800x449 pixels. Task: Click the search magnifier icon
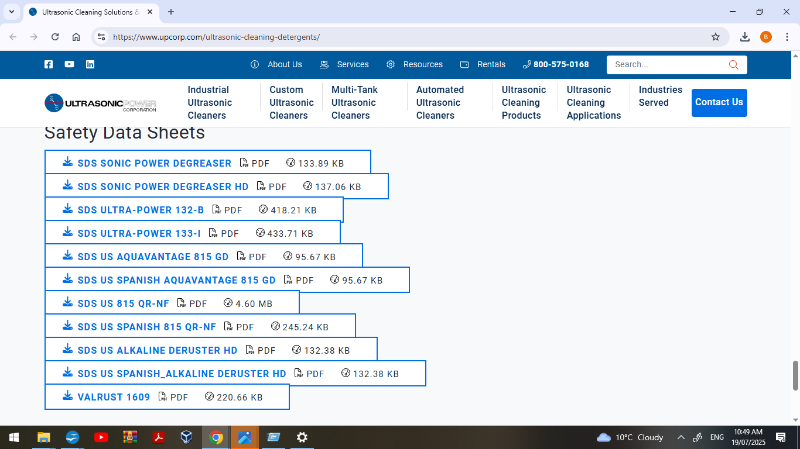pyautogui.click(x=733, y=65)
